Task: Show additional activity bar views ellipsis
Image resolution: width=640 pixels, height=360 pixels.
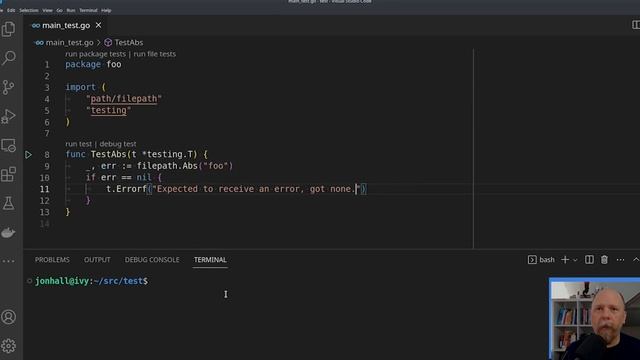Action: [8, 261]
